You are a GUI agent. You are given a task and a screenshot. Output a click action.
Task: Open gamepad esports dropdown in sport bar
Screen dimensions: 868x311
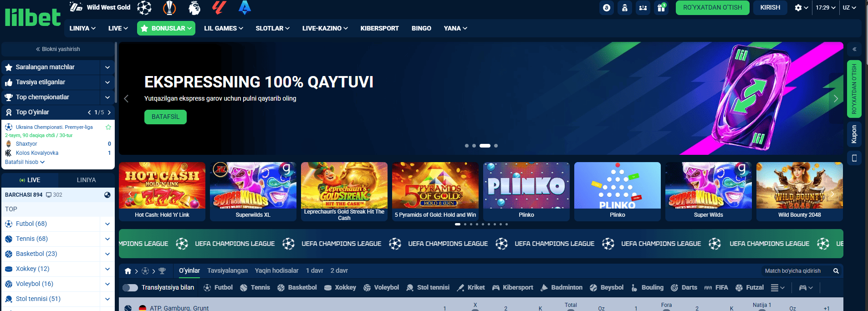pyautogui.click(x=806, y=288)
